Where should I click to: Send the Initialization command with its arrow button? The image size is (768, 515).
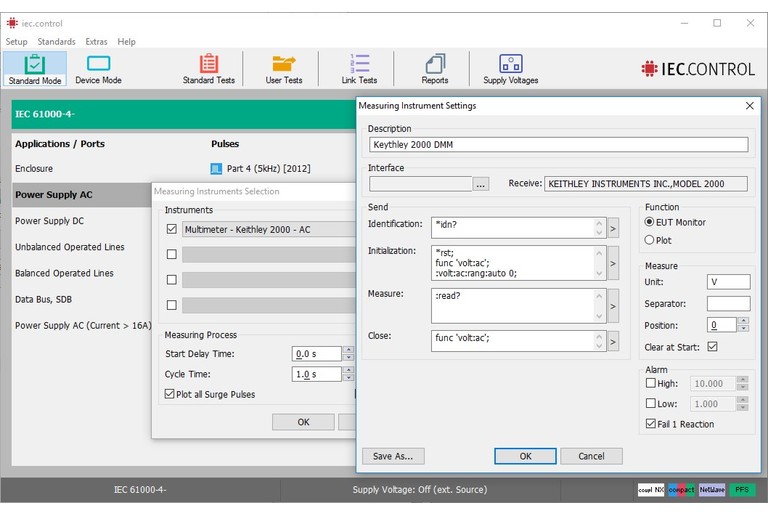pos(613,263)
